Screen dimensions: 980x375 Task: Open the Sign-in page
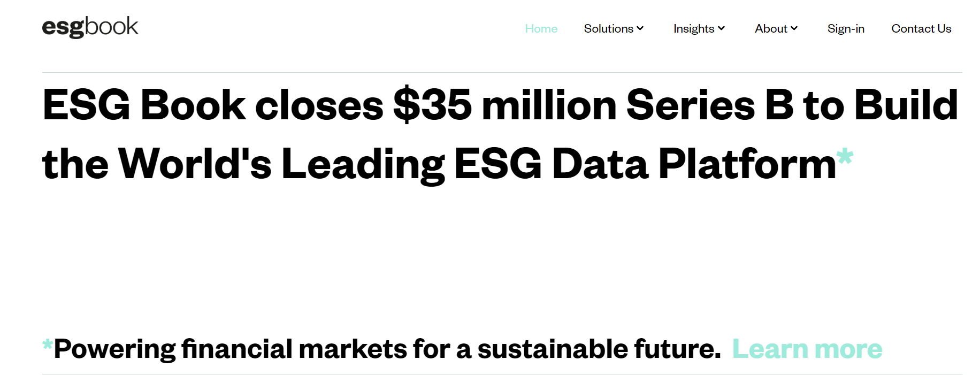tap(846, 28)
